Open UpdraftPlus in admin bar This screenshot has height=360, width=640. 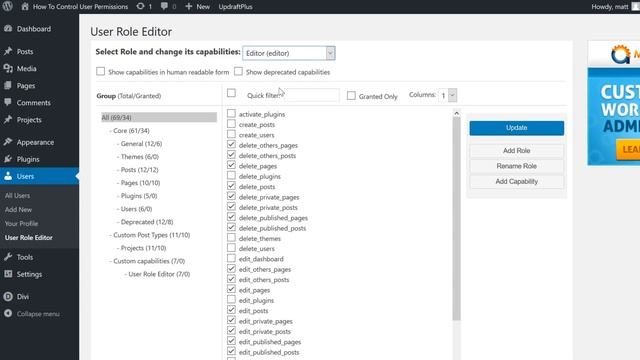[x=235, y=7]
